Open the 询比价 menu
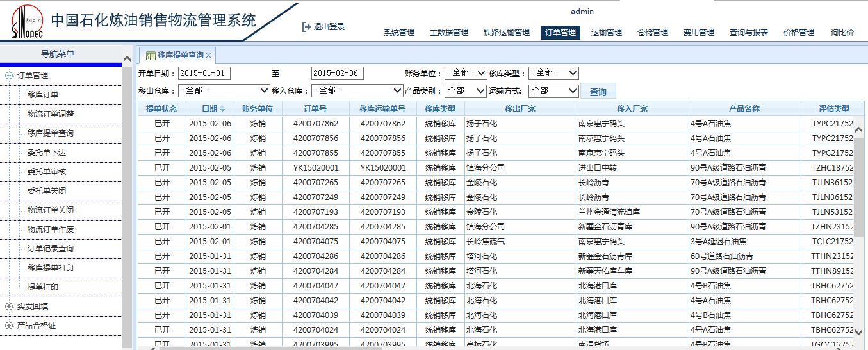Viewport: 868px width, 350px height. [x=842, y=33]
